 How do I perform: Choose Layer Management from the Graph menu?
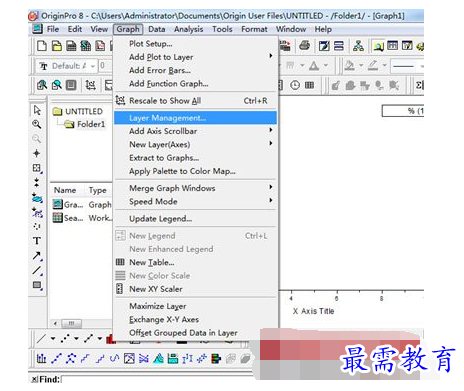(195, 118)
